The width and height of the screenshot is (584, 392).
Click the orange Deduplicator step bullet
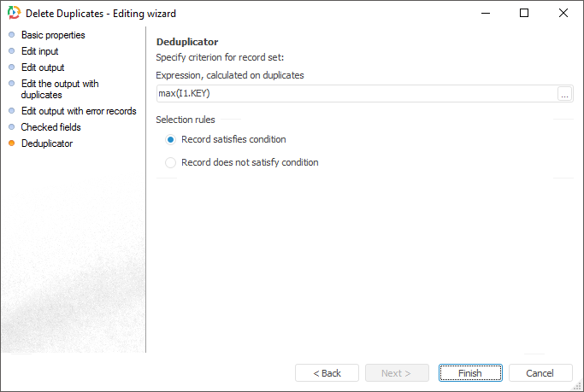[11, 143]
